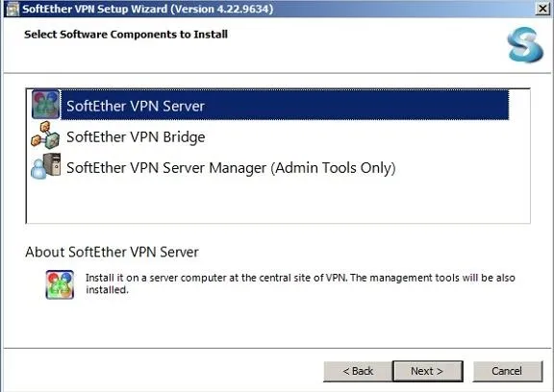Go to the previous step with Back
Screen dimensions: 554x392
tap(358, 371)
